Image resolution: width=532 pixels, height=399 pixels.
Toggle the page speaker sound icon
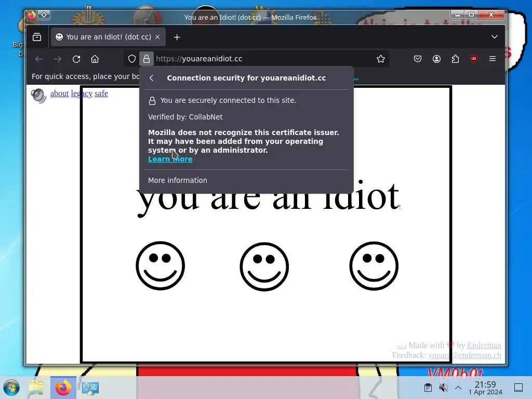[x=38, y=96]
